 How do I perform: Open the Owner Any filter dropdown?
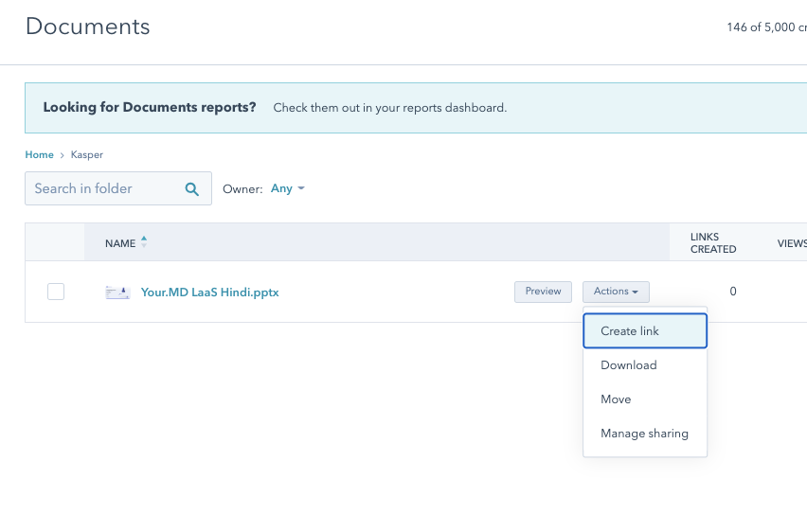(288, 188)
